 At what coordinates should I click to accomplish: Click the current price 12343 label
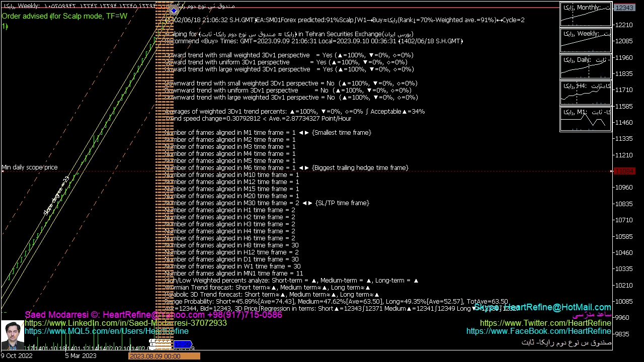[624, 8]
